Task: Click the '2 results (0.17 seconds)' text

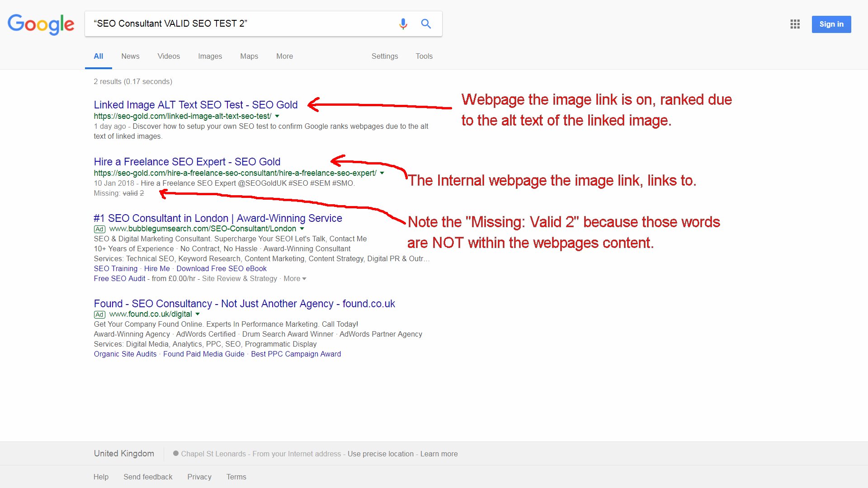Action: tap(133, 81)
